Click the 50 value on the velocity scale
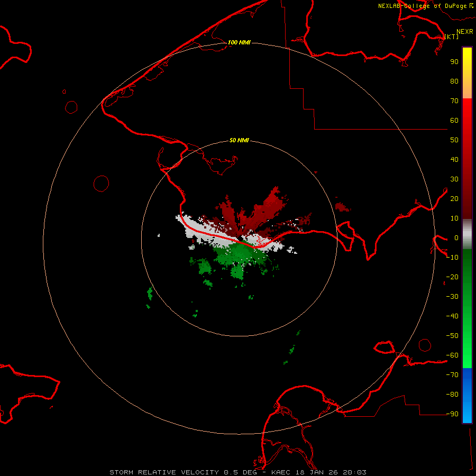 tap(454, 140)
